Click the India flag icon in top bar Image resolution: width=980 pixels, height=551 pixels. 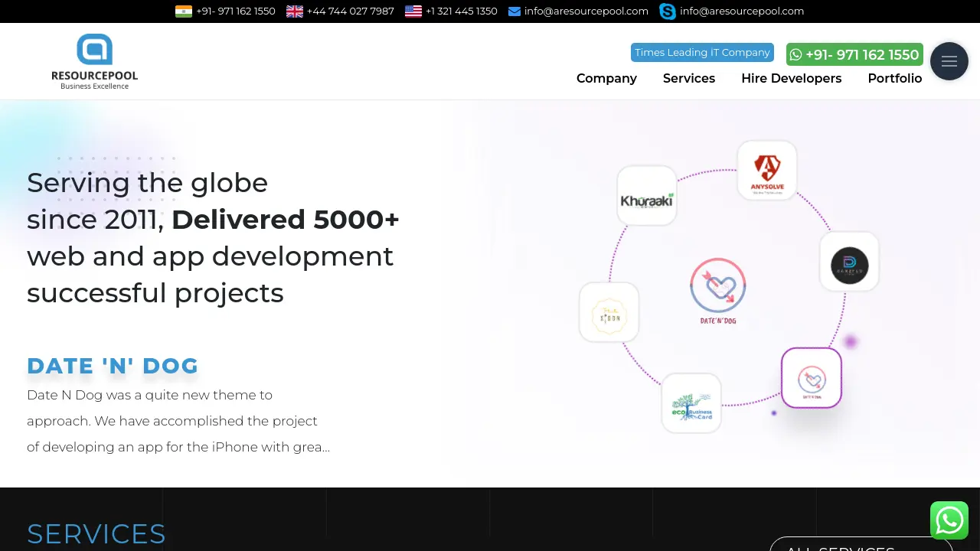pyautogui.click(x=184, y=11)
